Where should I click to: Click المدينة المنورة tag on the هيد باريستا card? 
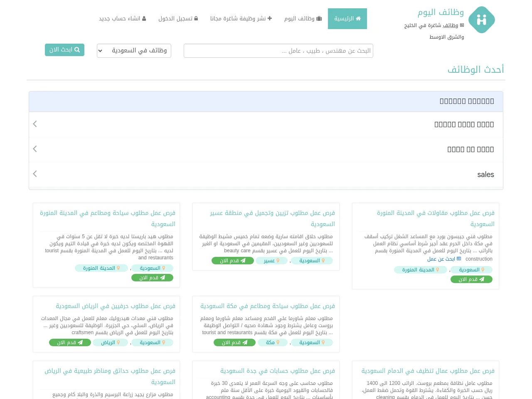click(x=101, y=268)
